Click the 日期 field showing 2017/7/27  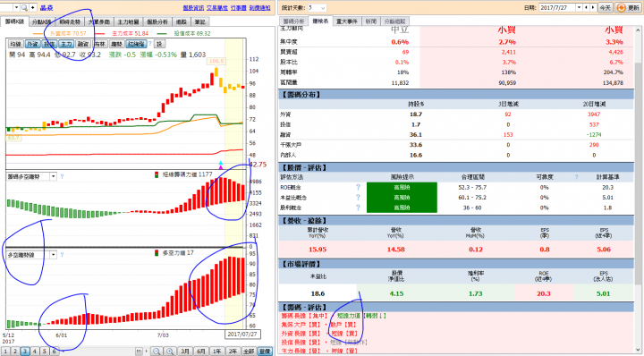click(557, 8)
